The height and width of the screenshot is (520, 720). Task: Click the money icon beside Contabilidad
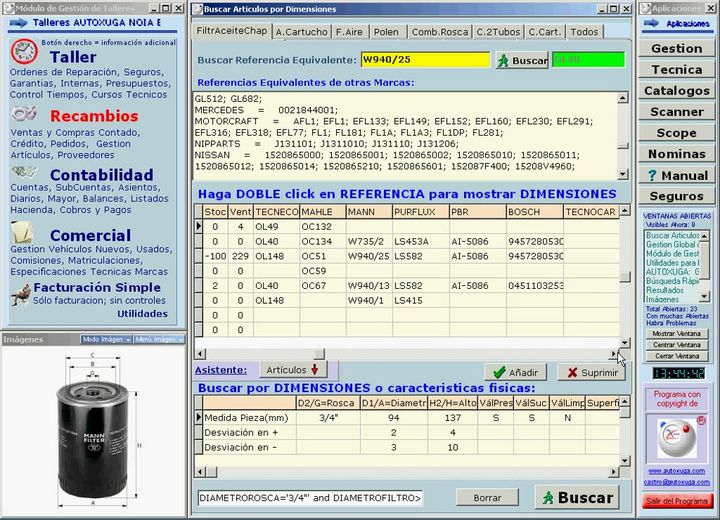pos(24,172)
